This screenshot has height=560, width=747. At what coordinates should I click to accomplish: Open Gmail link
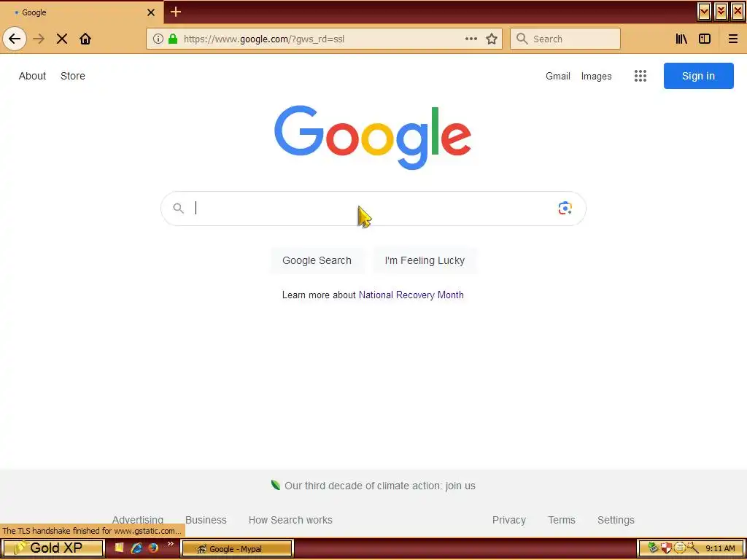[558, 76]
